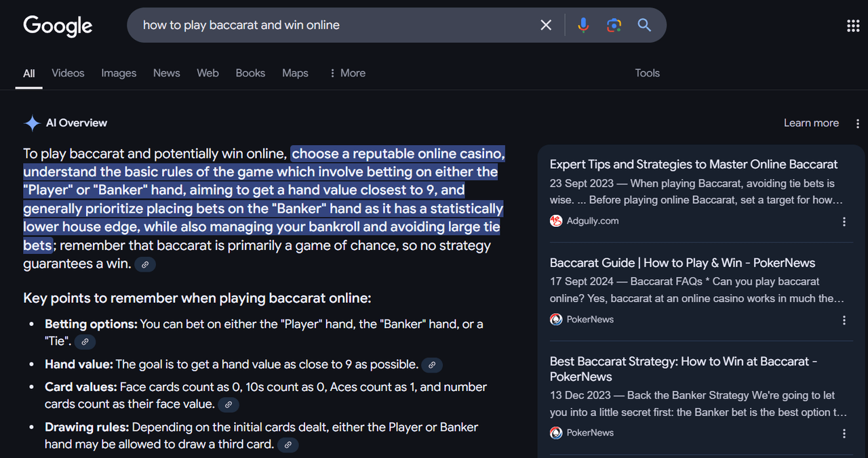Open more options for the Adgully.com result
Image resolution: width=868 pixels, height=458 pixels.
(x=844, y=222)
